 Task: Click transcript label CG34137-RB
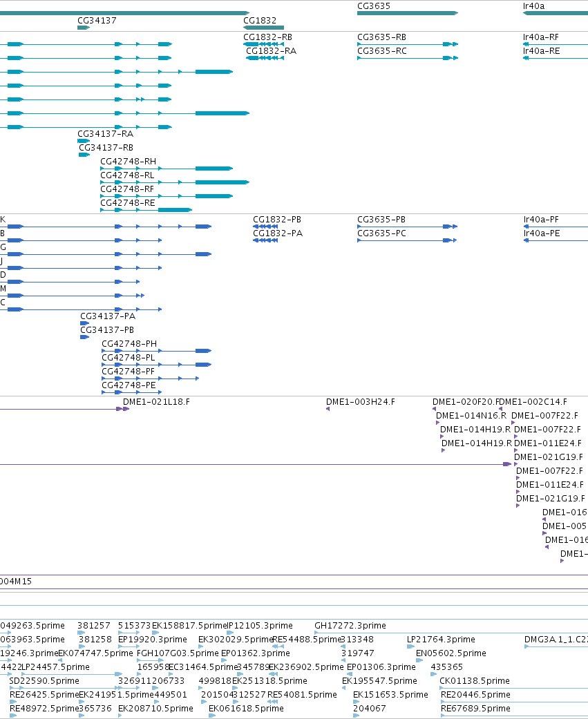106,148
